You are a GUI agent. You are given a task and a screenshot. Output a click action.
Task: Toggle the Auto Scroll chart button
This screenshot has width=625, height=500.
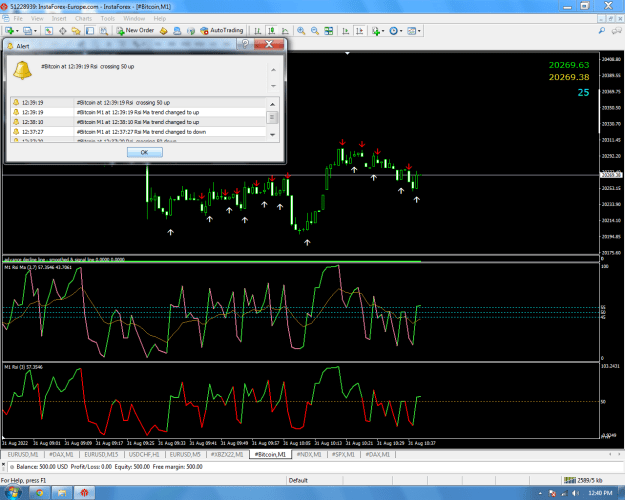[345, 31]
